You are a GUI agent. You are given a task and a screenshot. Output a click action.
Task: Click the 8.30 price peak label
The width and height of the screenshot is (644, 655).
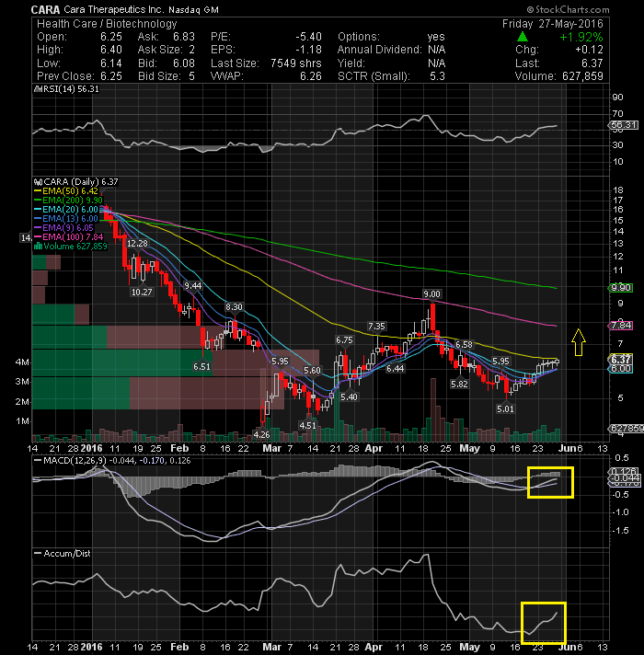coord(234,307)
